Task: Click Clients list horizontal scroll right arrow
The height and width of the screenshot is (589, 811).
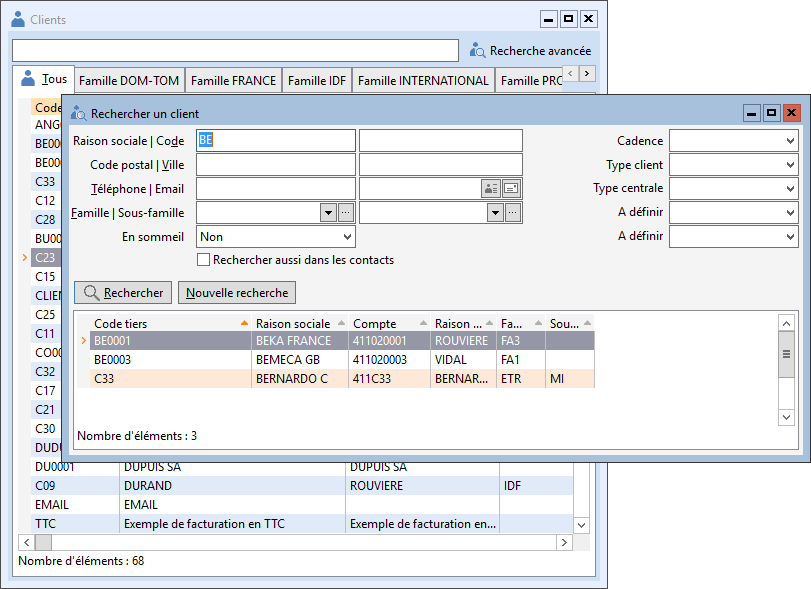Action: point(564,542)
